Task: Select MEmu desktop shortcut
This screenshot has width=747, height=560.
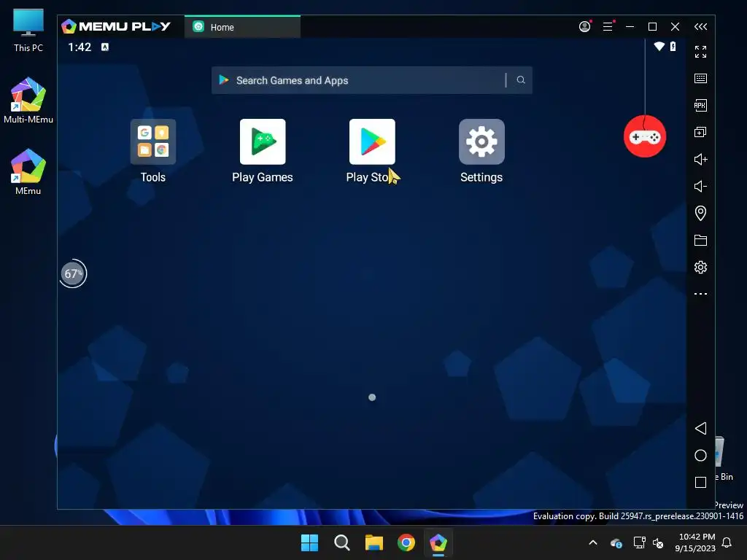Action: pyautogui.click(x=28, y=172)
